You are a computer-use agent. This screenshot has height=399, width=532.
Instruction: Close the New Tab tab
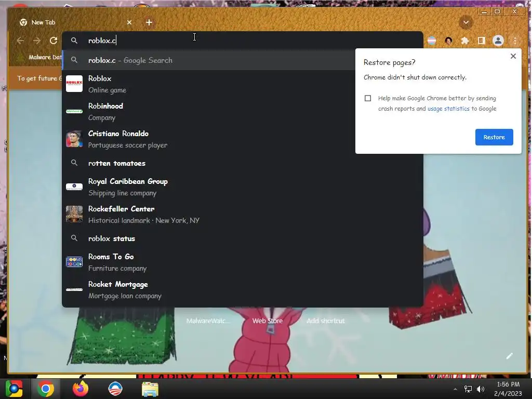[x=129, y=22]
